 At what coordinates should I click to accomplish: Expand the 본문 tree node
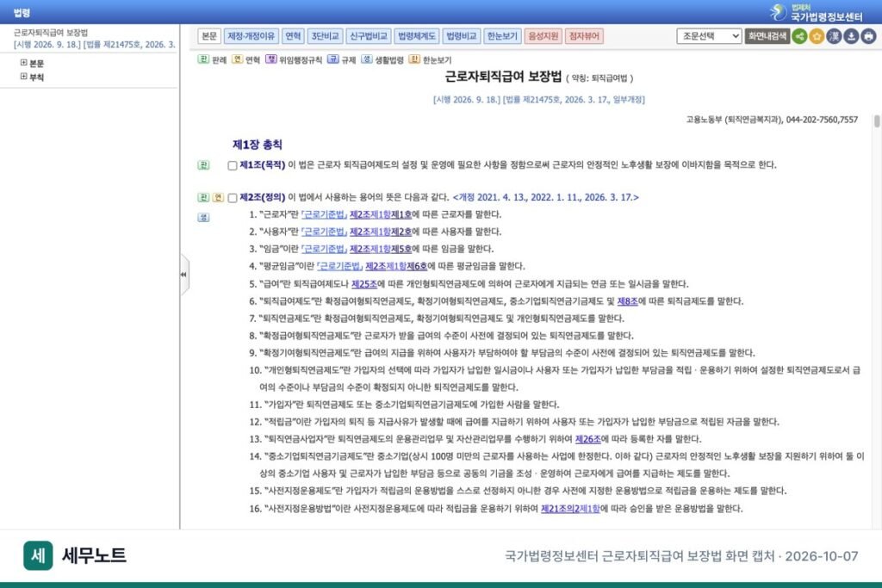[23, 63]
